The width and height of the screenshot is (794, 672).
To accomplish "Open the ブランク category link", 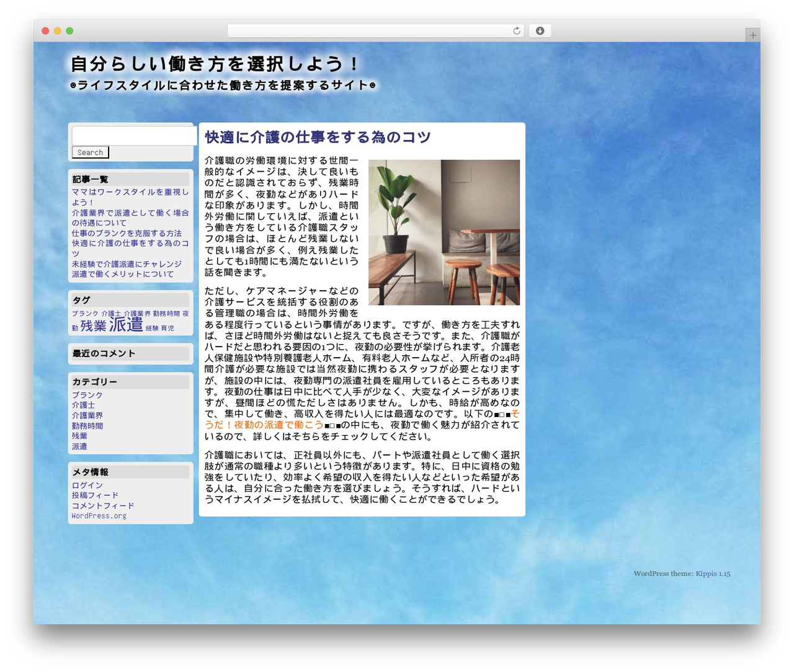I will 87,395.
